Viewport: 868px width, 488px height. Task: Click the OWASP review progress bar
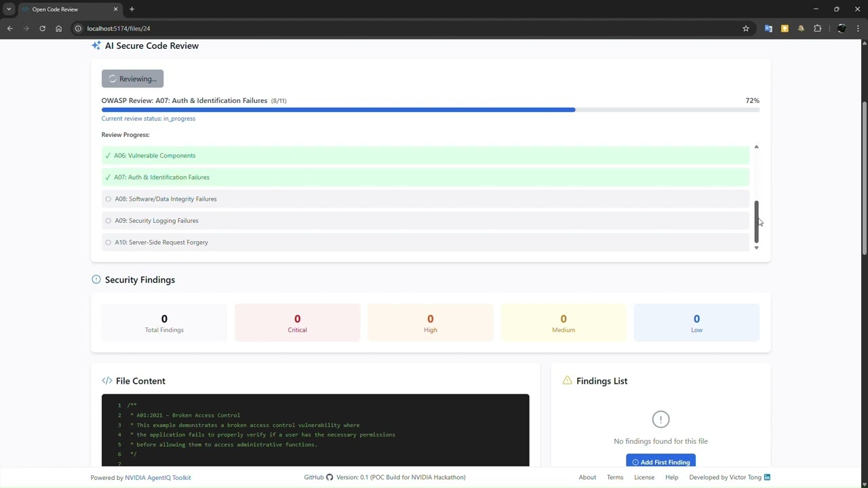tap(430, 110)
